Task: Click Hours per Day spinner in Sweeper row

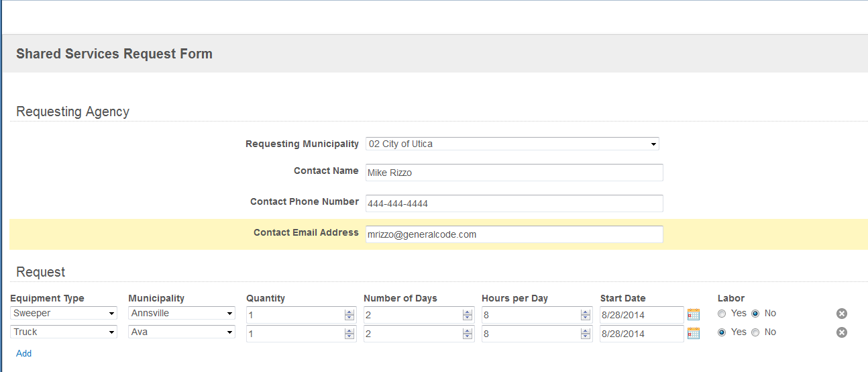Action: [x=585, y=315]
